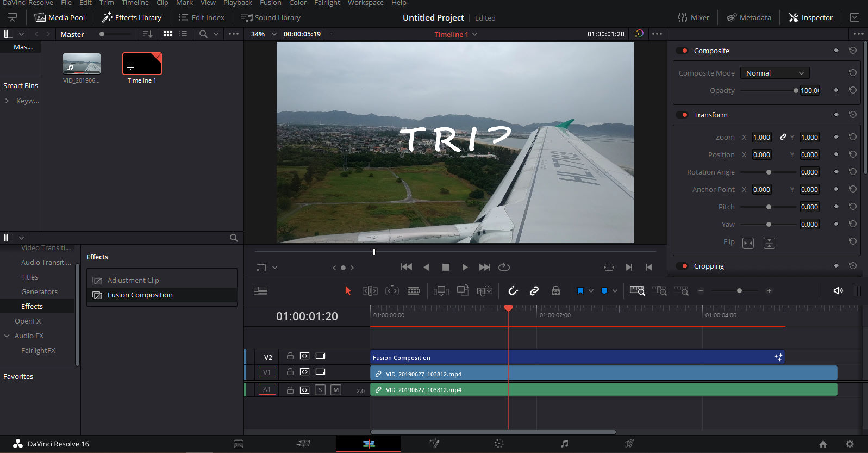Click the Match Frame icon
This screenshot has width=868, height=453.
[x=609, y=267]
